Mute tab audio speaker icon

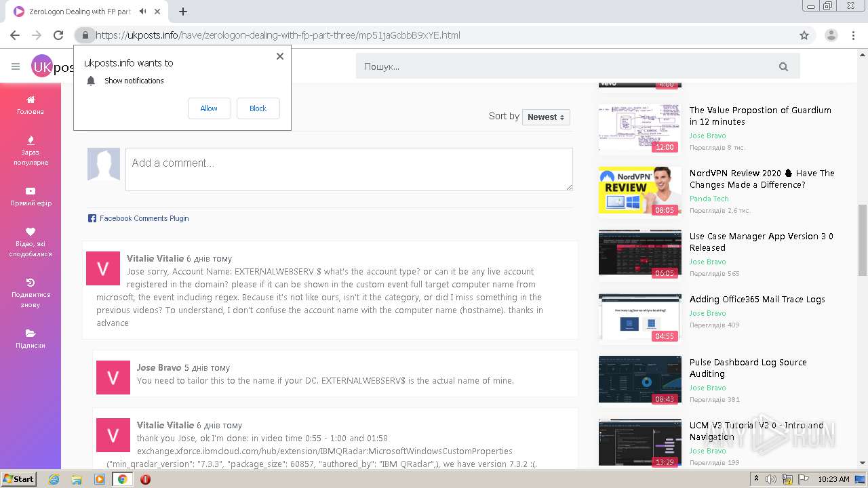143,12
